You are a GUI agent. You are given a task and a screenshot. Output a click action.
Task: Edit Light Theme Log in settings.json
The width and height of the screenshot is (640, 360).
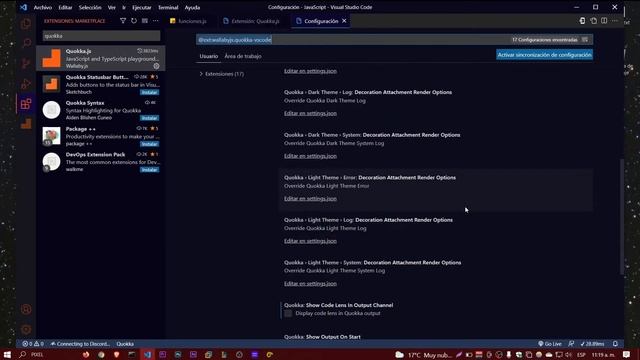coord(310,241)
